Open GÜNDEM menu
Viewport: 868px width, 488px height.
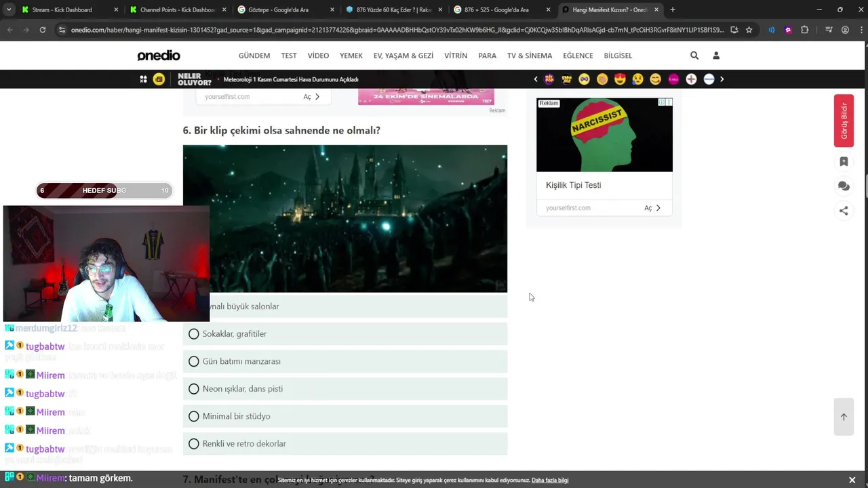click(x=254, y=56)
